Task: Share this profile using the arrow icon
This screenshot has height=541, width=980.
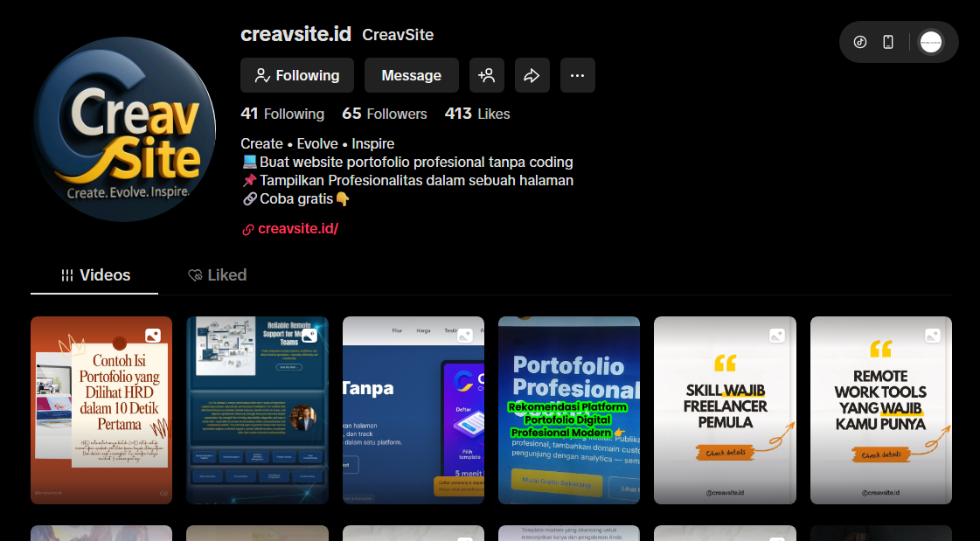Action: pos(532,75)
